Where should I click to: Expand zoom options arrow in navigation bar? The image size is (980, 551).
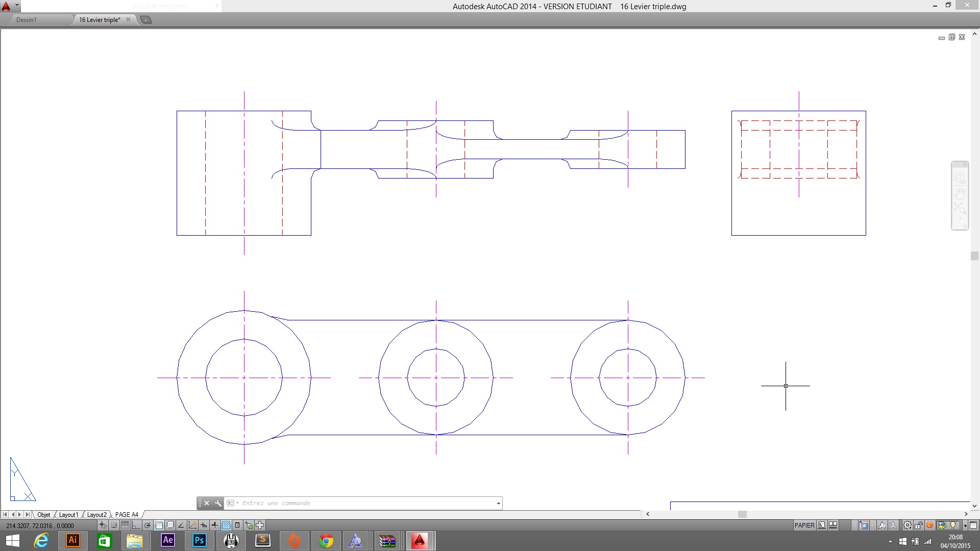point(960,218)
